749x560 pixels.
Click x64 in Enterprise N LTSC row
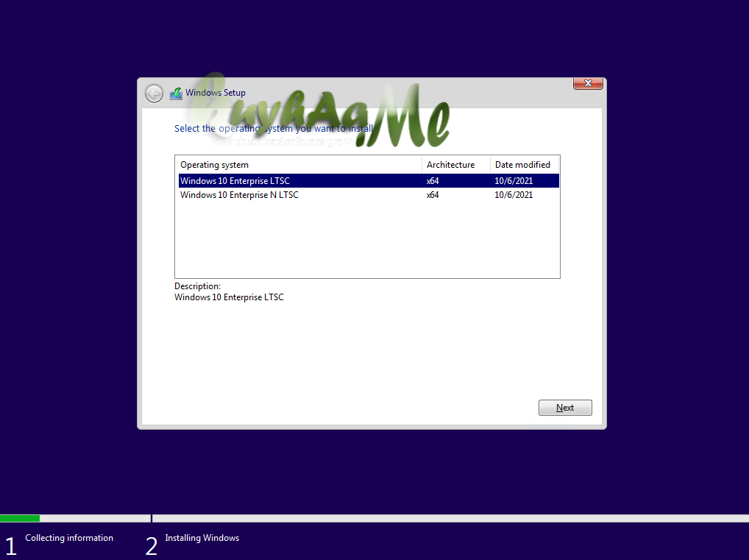click(433, 195)
